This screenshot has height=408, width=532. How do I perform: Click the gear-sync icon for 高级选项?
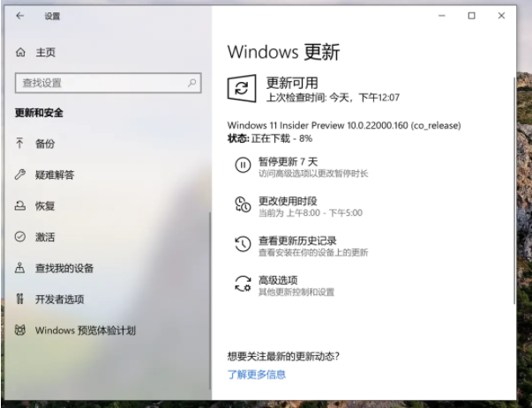[243, 284]
